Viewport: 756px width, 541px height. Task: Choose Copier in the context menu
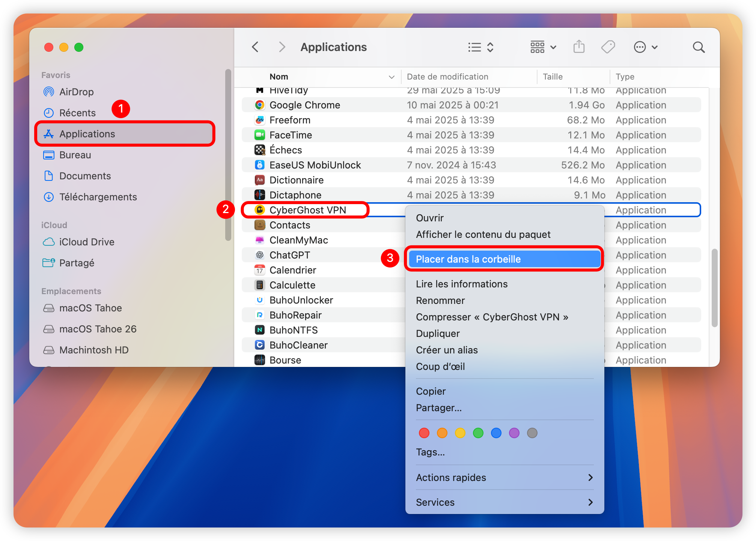505,391
